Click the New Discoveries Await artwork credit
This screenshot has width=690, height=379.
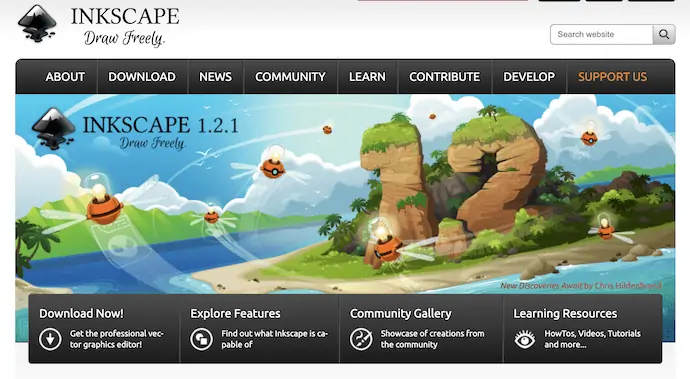(580, 286)
